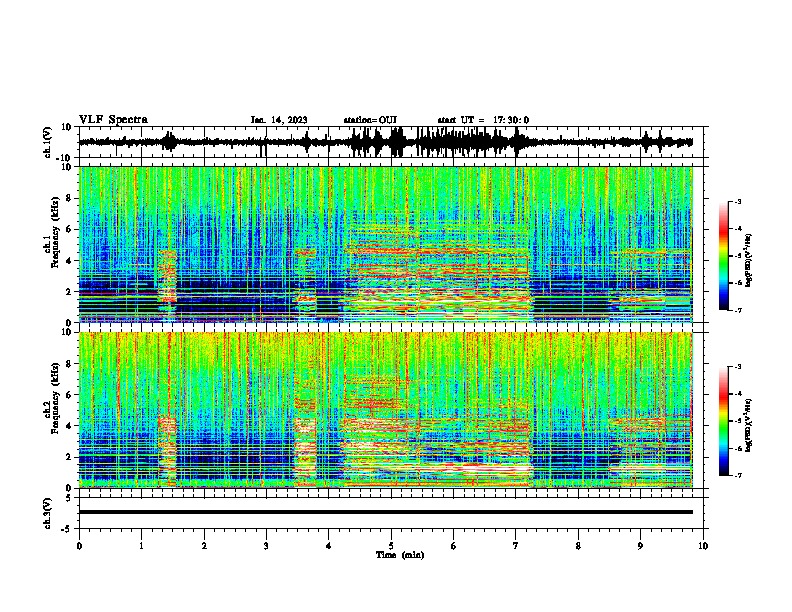Click the ch.2 spectrogram "6" kHz tick label
The height and width of the screenshot is (612, 792).
69,395
